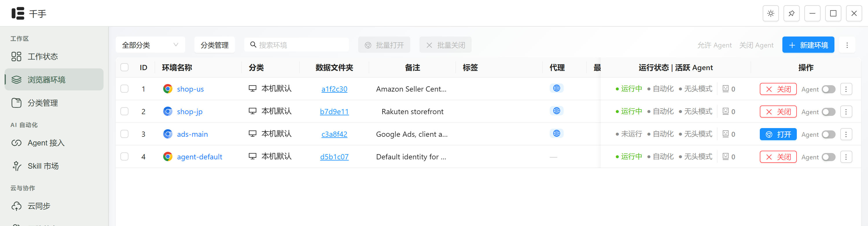Open the more-actions menu for ads-main row
This screenshot has width=868, height=226.
pyautogui.click(x=846, y=134)
